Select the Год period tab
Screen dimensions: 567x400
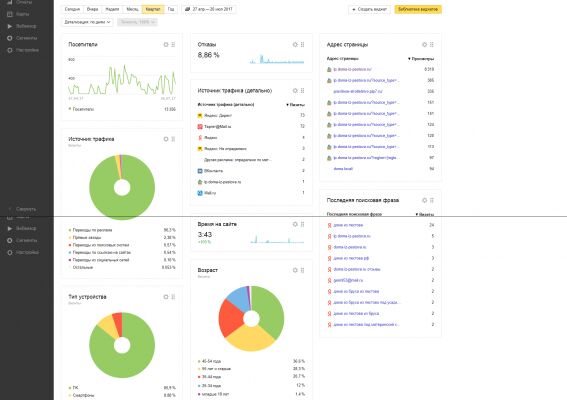171,9
